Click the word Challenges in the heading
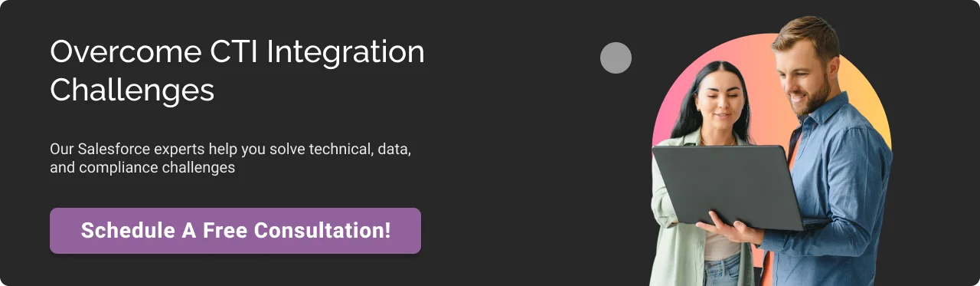Image resolution: width=980 pixels, height=286 pixels. coord(132,90)
